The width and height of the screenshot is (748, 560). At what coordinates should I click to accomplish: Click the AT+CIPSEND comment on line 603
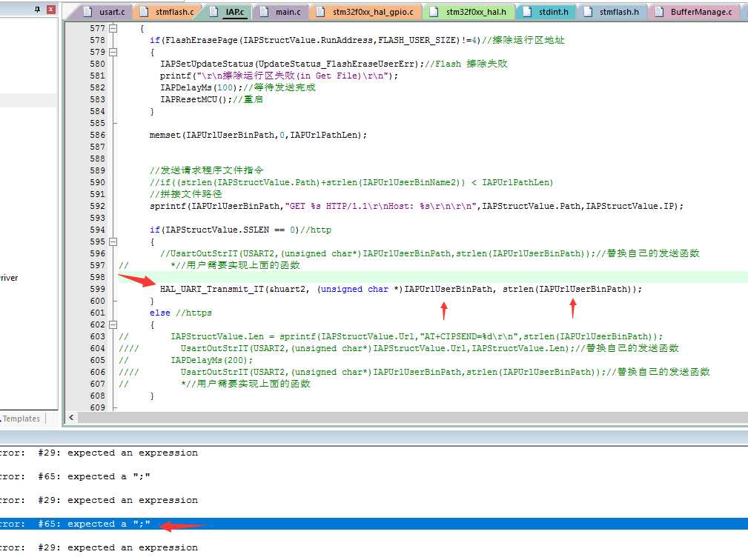(417, 336)
